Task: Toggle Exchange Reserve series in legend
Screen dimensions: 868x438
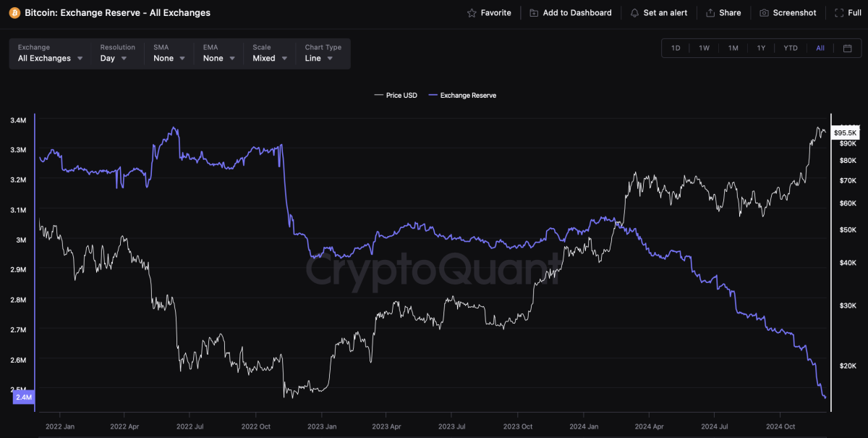Action: (x=462, y=95)
